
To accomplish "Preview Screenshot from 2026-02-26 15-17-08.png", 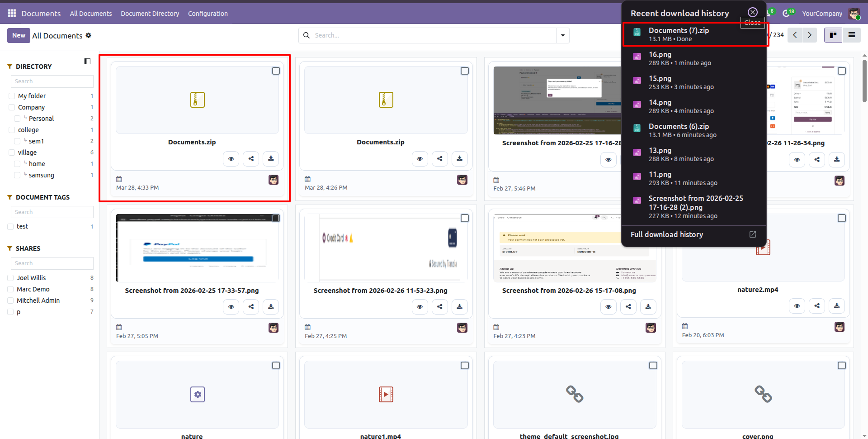I will coord(609,307).
